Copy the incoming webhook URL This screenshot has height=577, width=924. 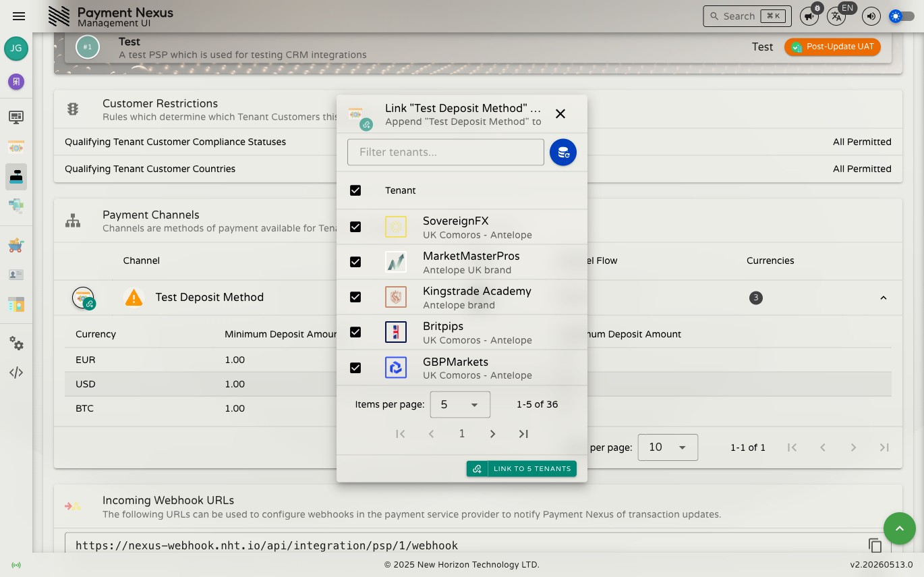point(875,545)
